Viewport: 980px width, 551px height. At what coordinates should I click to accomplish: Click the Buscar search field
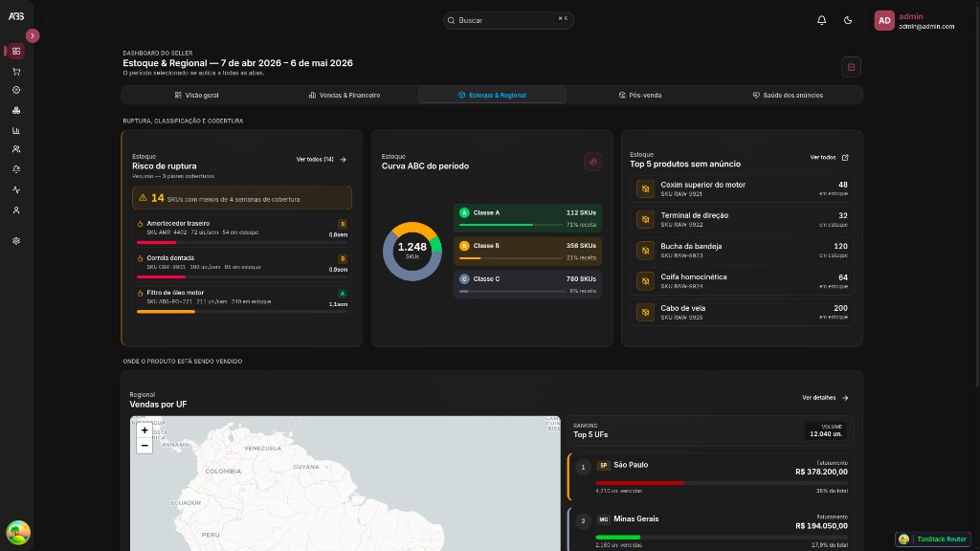[508, 20]
